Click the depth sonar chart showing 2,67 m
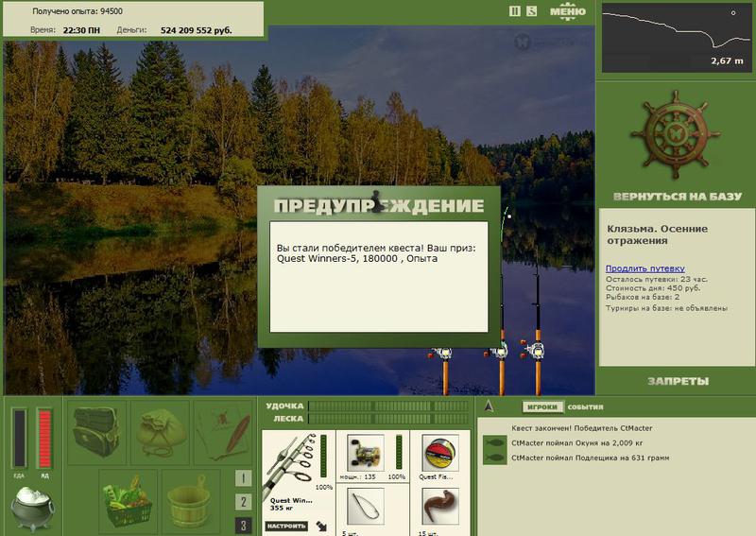 point(676,38)
